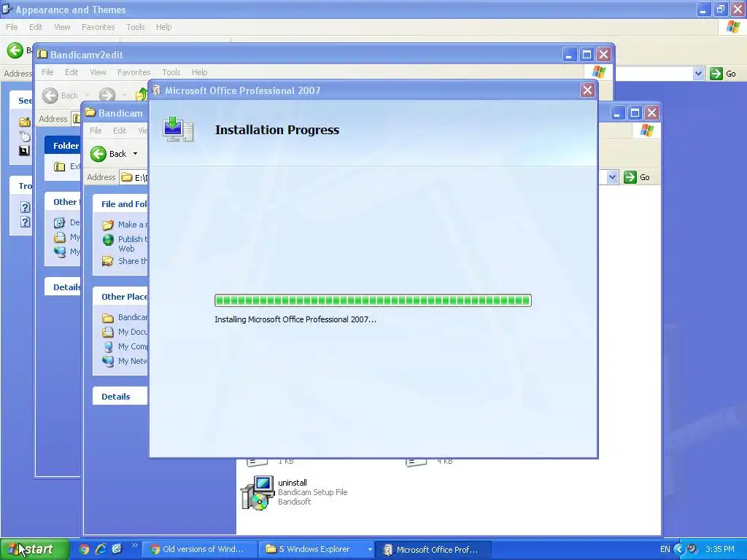Screen dimensions: 747x560
Task: Click the tray icon beside the clock
Action: tap(692, 549)
